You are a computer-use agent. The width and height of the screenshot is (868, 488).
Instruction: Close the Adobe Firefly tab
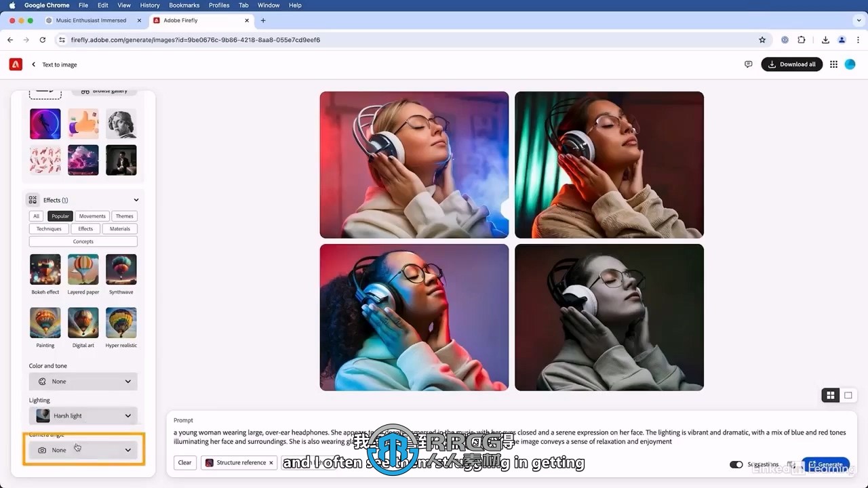click(x=247, y=20)
